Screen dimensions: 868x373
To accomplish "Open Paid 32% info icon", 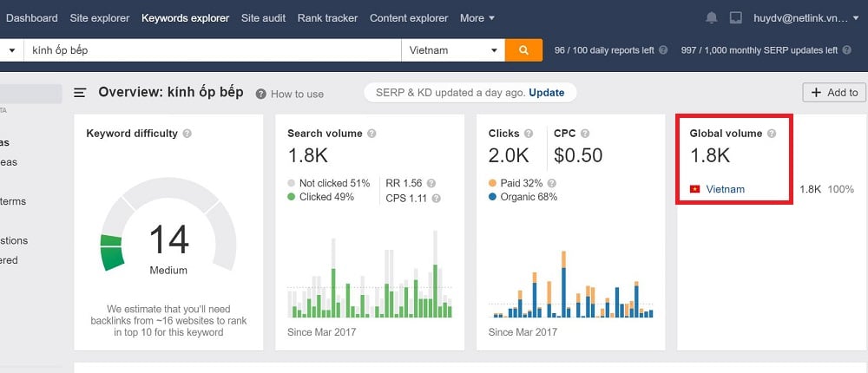I will (x=551, y=183).
